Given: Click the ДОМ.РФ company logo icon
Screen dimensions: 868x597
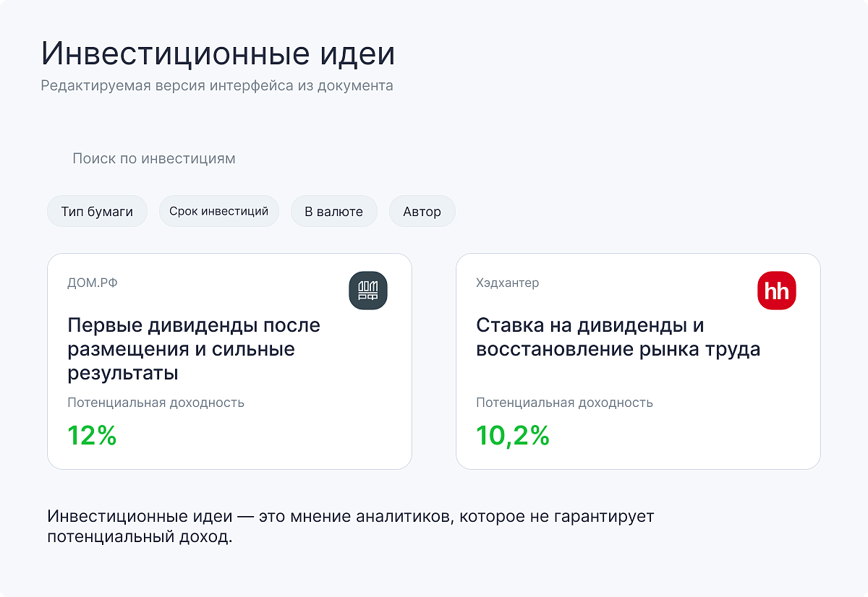Looking at the screenshot, I should pyautogui.click(x=368, y=291).
